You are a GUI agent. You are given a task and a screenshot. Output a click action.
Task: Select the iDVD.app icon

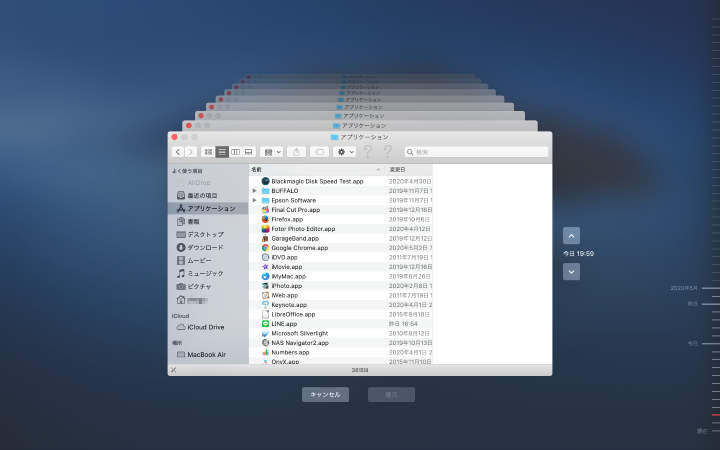[265, 257]
